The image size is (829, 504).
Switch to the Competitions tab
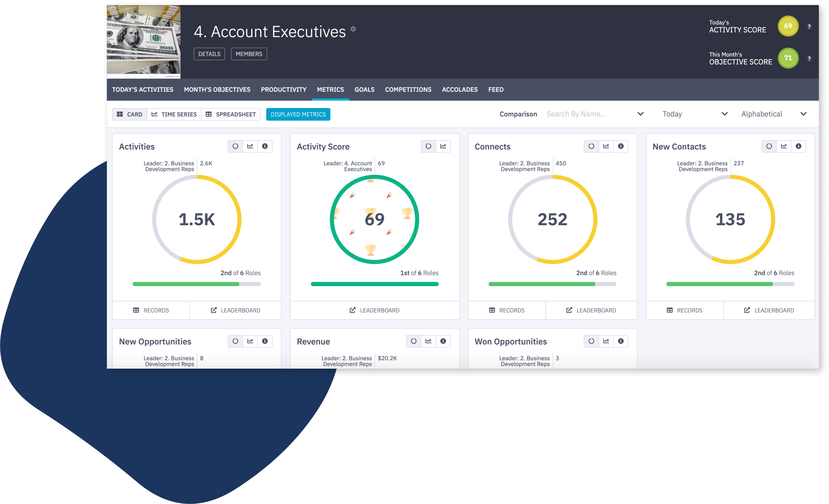pyautogui.click(x=408, y=89)
